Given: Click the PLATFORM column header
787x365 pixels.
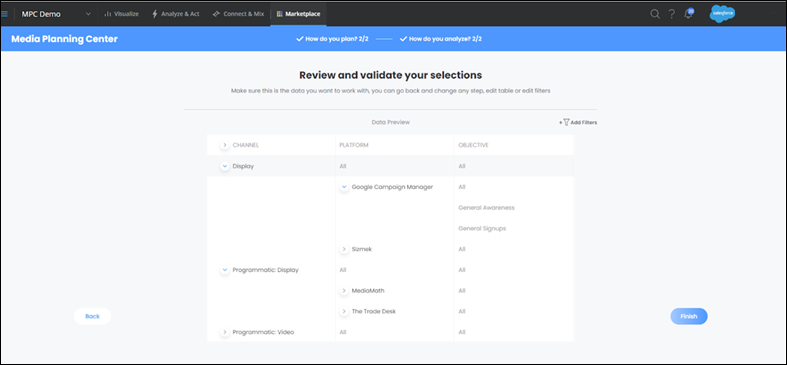Looking at the screenshot, I should [354, 145].
